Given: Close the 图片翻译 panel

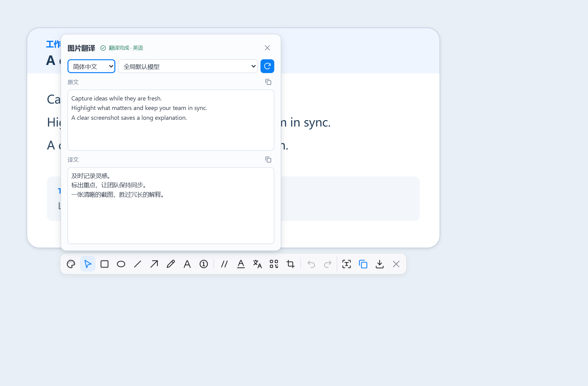Looking at the screenshot, I should (267, 48).
